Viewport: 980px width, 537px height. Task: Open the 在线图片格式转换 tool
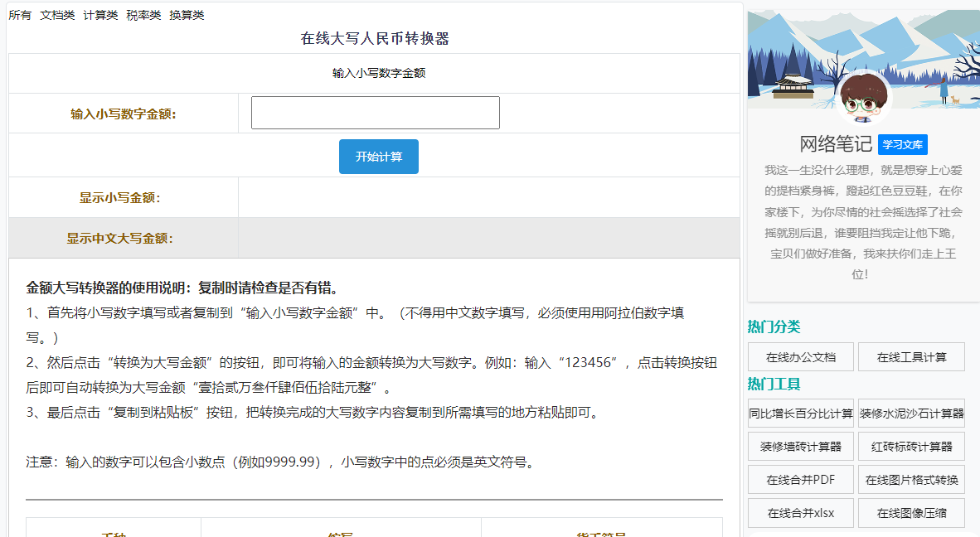point(911,480)
